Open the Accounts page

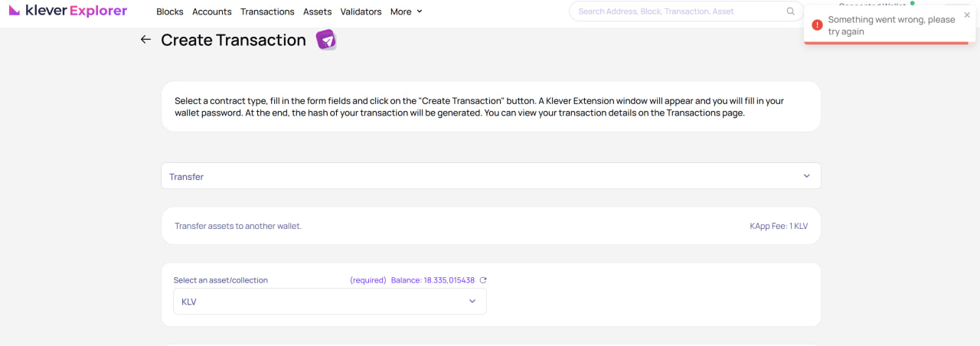(x=212, y=11)
